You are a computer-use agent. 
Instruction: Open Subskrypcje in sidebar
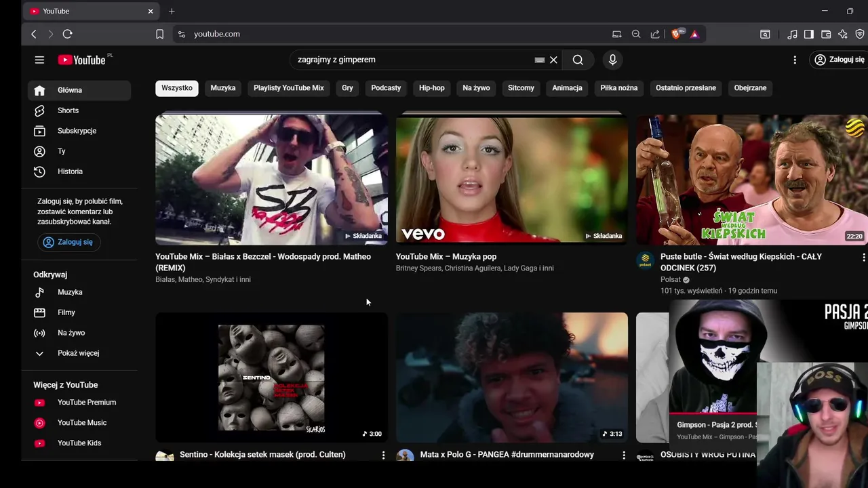79,131
